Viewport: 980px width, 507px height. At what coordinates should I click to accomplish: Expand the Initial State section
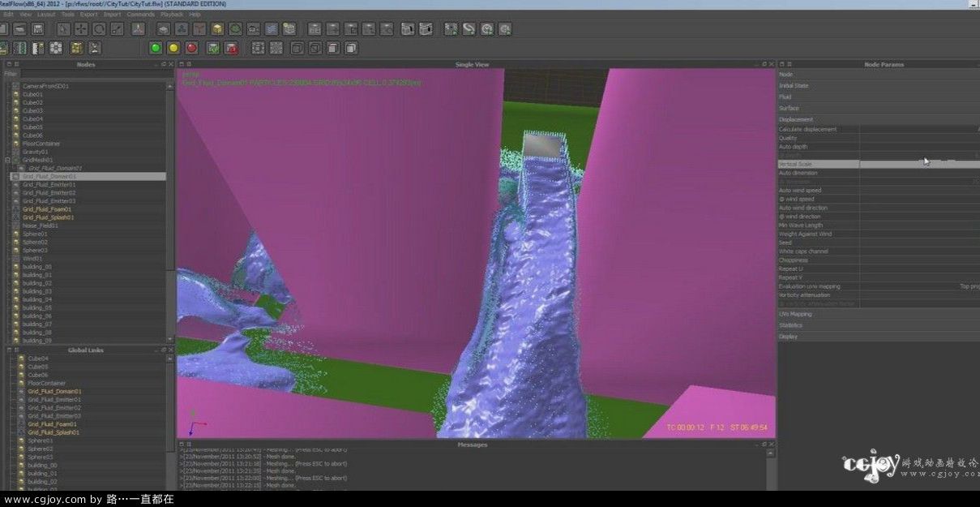[x=879, y=85]
